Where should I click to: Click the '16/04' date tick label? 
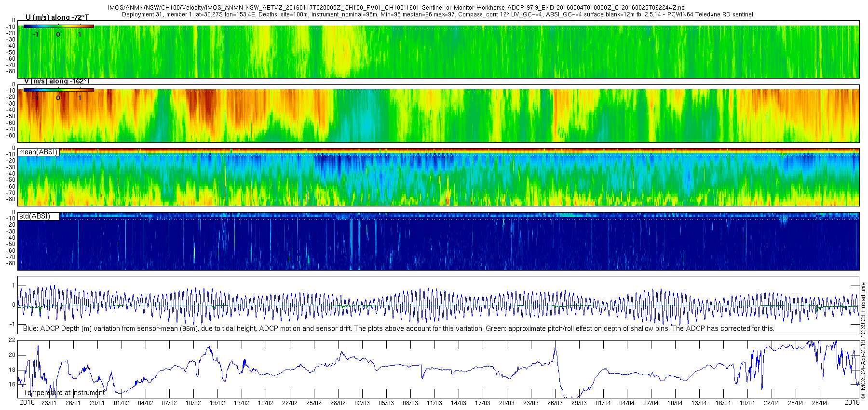click(x=723, y=403)
